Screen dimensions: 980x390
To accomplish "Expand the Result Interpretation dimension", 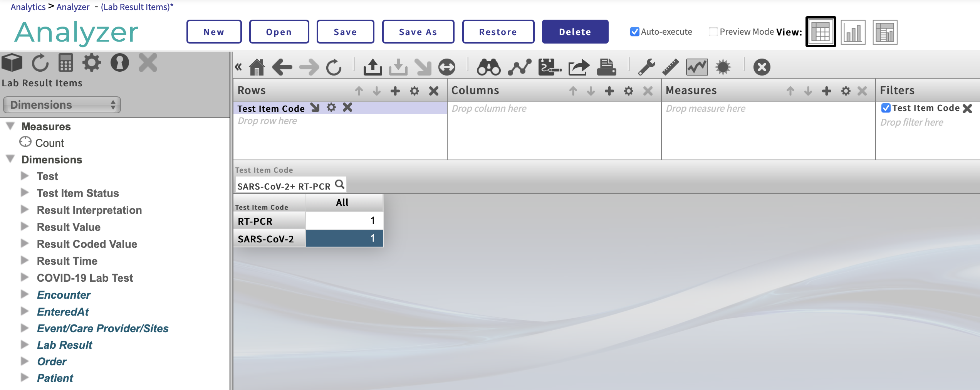I will pyautogui.click(x=25, y=210).
